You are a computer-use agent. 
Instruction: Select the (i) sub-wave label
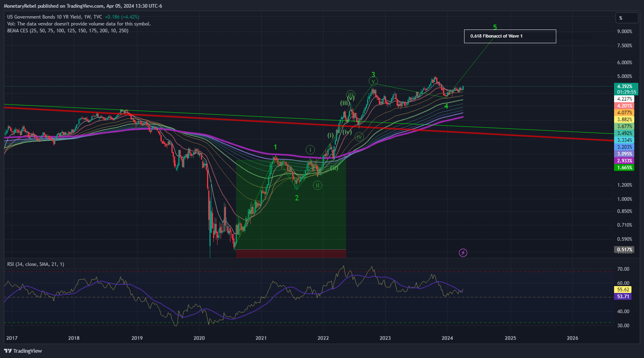pos(331,135)
